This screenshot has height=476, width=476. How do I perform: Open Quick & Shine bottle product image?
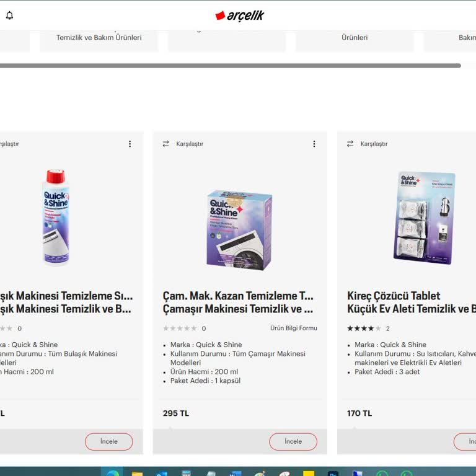[x=56, y=218]
